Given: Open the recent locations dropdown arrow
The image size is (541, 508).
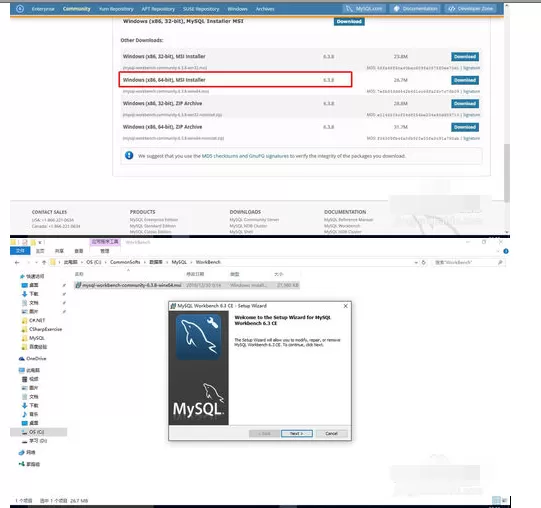Looking at the screenshot, I should [x=36, y=263].
